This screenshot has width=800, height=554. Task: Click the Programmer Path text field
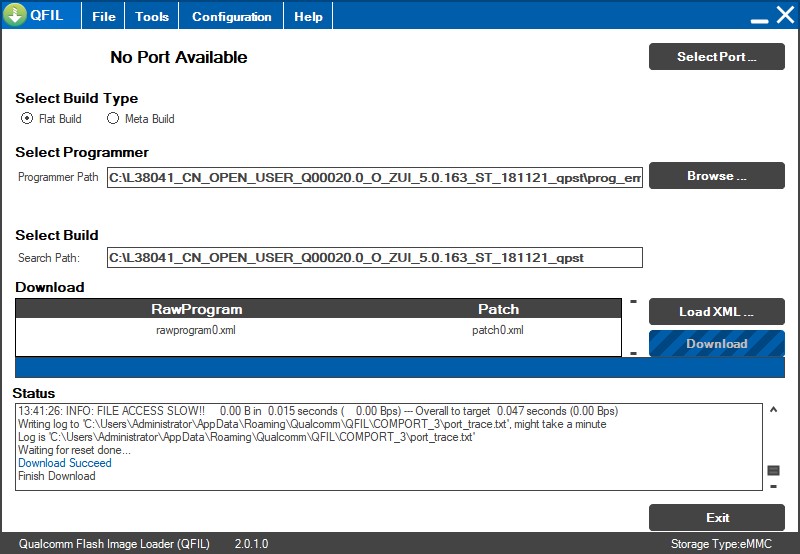click(374, 177)
